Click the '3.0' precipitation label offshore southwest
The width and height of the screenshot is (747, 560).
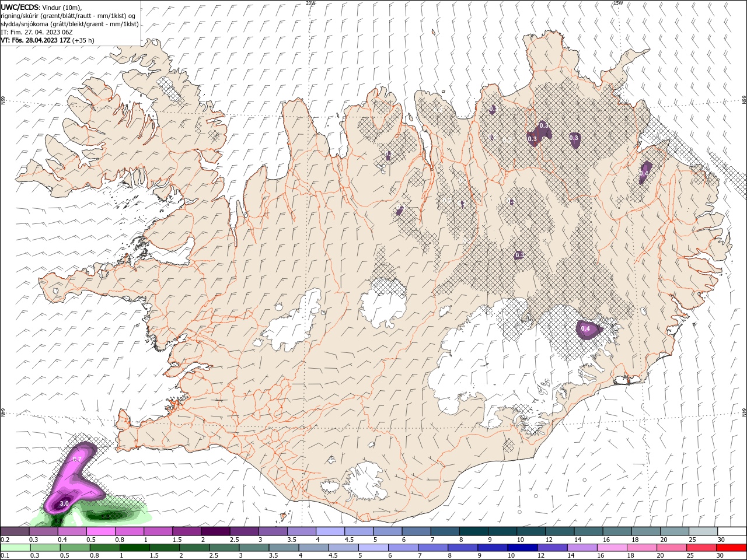64,503
